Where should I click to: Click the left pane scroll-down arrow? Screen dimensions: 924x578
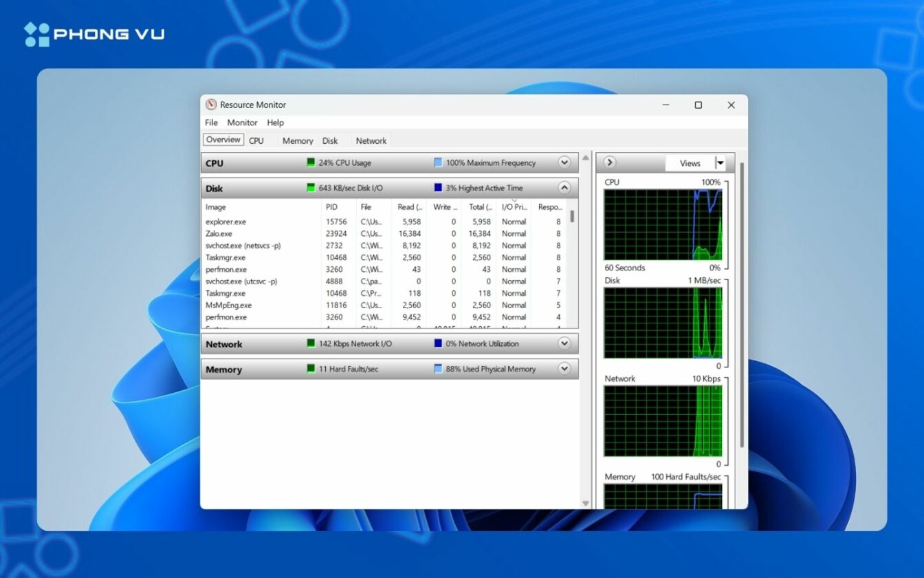click(586, 504)
